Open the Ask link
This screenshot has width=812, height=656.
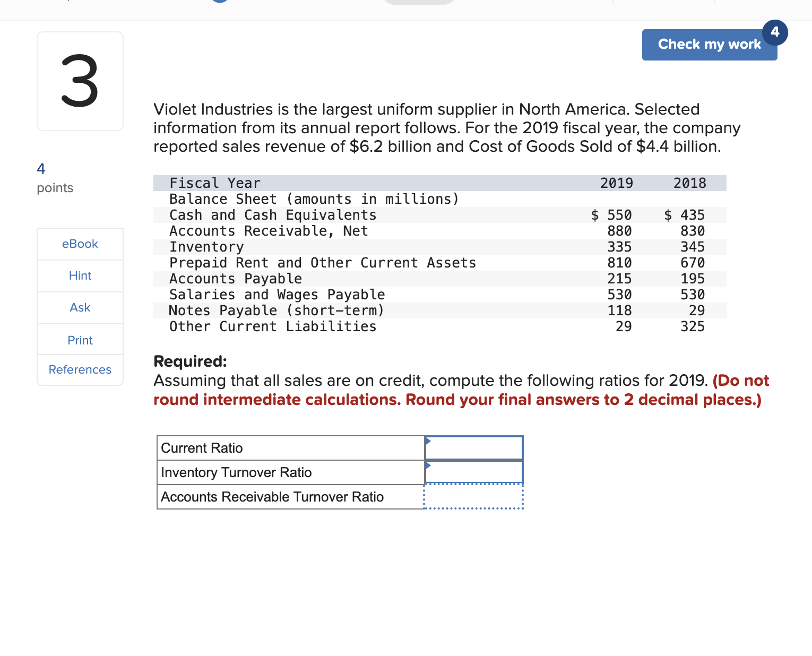pos(80,307)
